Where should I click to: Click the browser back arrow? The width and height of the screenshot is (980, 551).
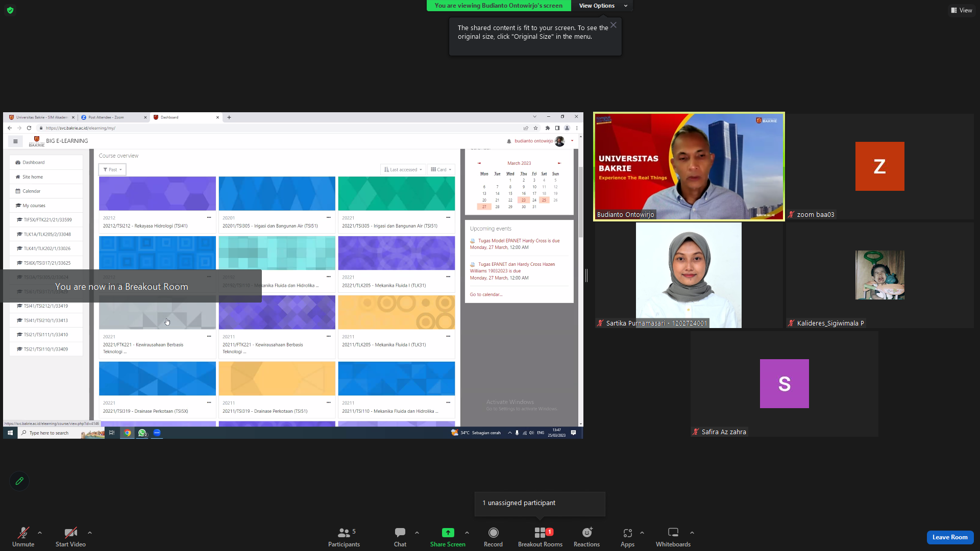(10, 128)
